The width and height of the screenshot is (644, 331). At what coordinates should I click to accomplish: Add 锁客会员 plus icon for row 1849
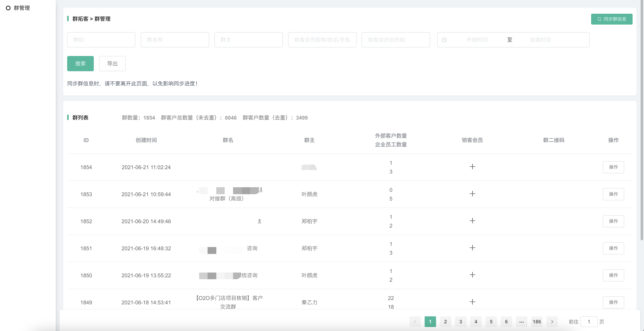point(472,302)
